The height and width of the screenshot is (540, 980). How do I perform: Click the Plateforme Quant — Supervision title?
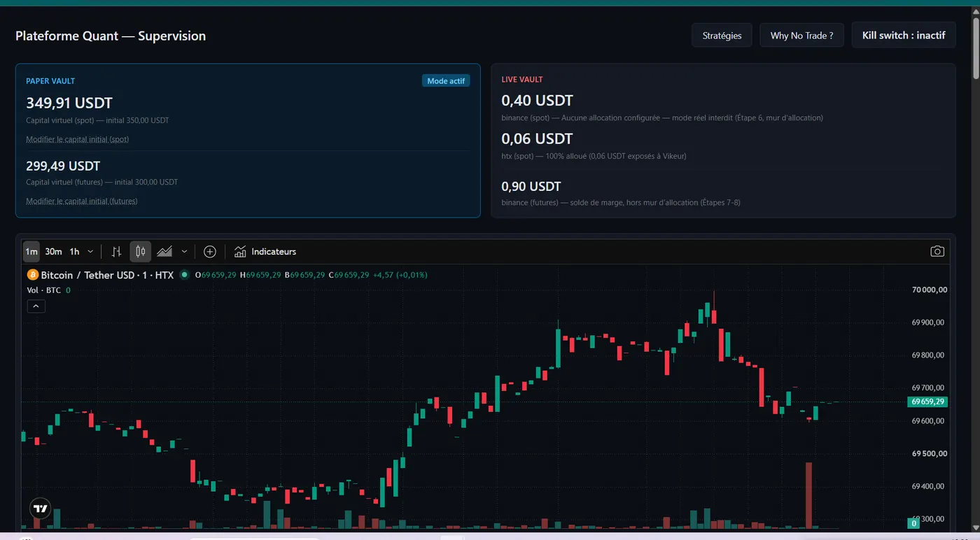click(x=111, y=36)
